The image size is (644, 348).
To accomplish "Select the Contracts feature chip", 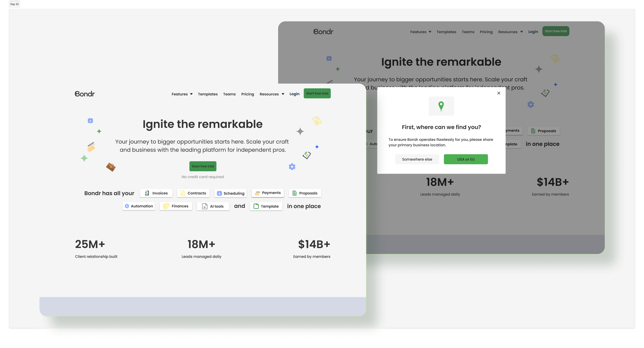I will tap(193, 193).
